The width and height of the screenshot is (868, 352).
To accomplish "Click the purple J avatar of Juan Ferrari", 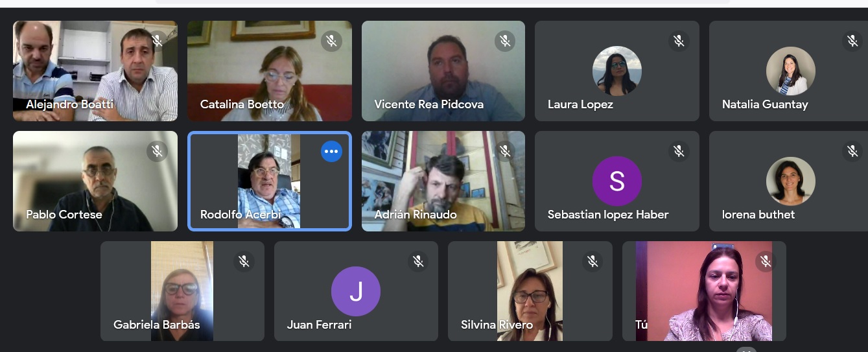I will 356,292.
